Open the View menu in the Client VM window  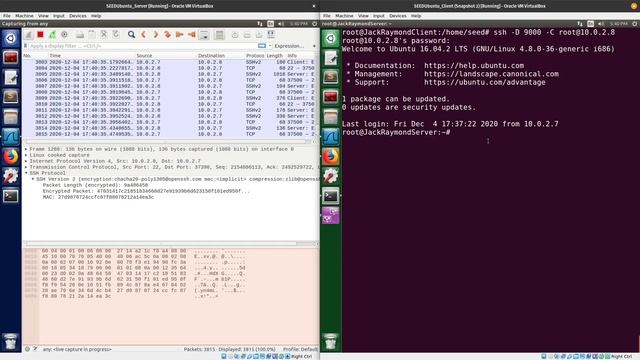363,16
